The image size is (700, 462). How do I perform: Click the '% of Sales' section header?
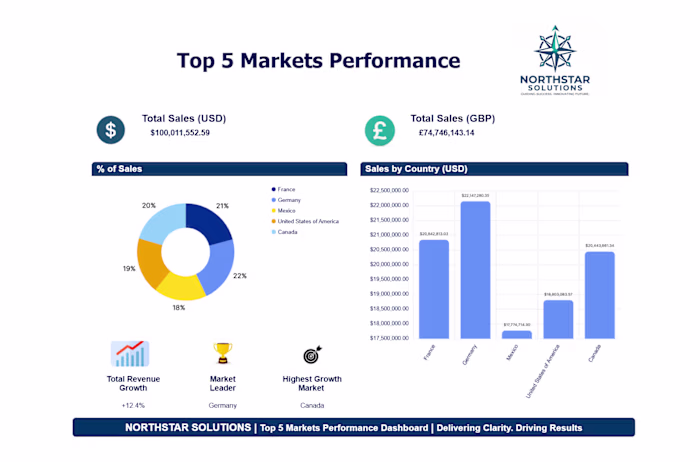[x=219, y=169]
